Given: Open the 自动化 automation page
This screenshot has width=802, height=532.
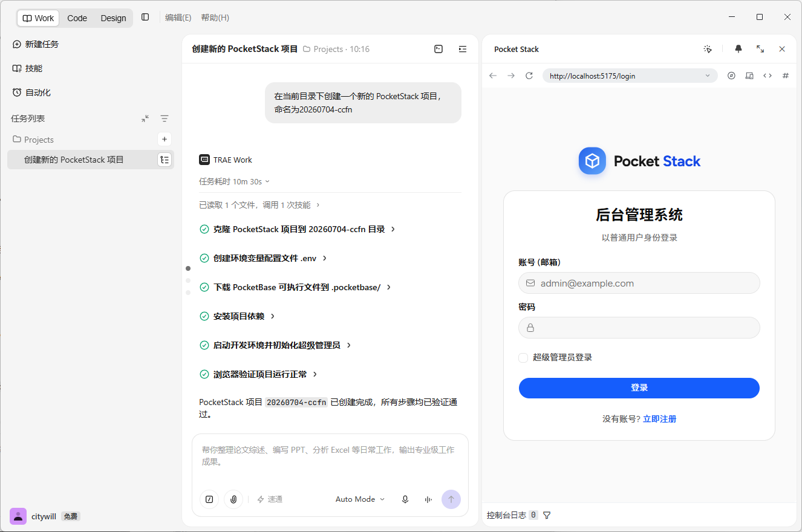Looking at the screenshot, I should click(32, 92).
